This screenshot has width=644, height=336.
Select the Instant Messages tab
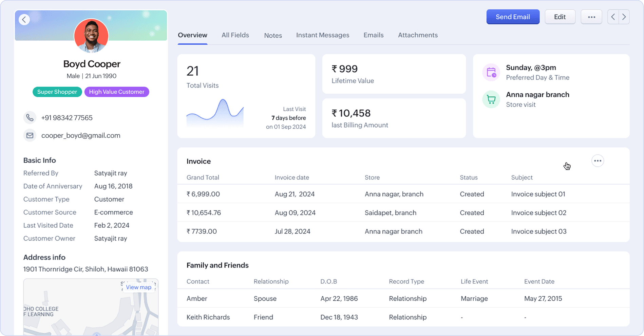322,35
